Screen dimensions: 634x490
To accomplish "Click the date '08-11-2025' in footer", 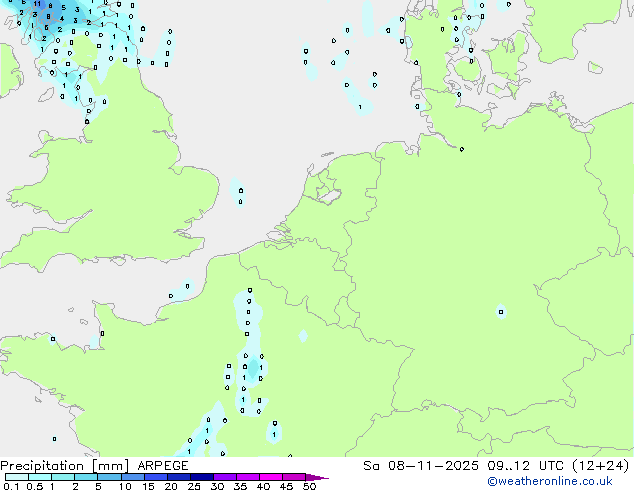I will 433,466.
